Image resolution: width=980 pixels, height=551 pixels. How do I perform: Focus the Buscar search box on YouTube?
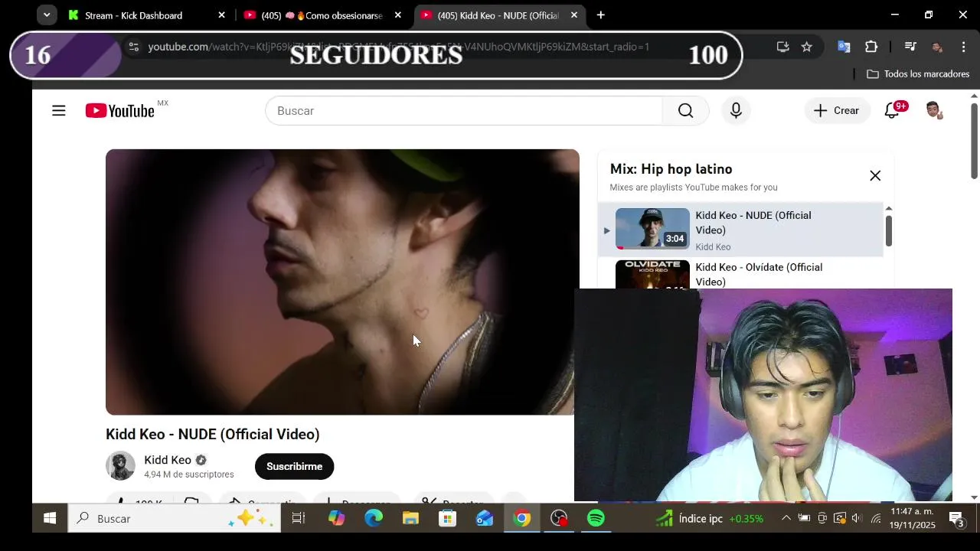coord(464,111)
